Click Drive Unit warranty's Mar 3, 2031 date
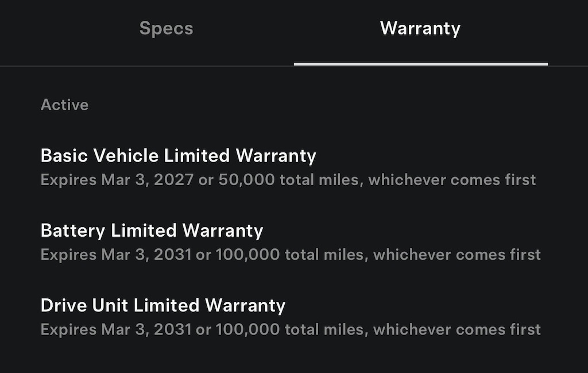 tap(146, 329)
